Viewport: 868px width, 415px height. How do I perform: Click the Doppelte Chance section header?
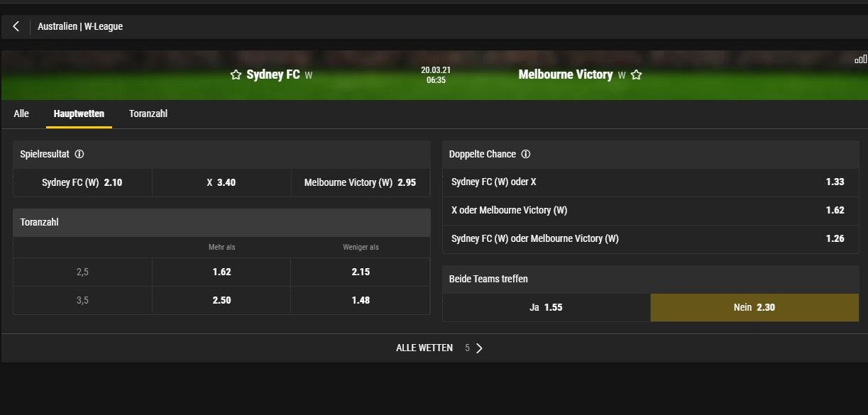click(x=651, y=154)
